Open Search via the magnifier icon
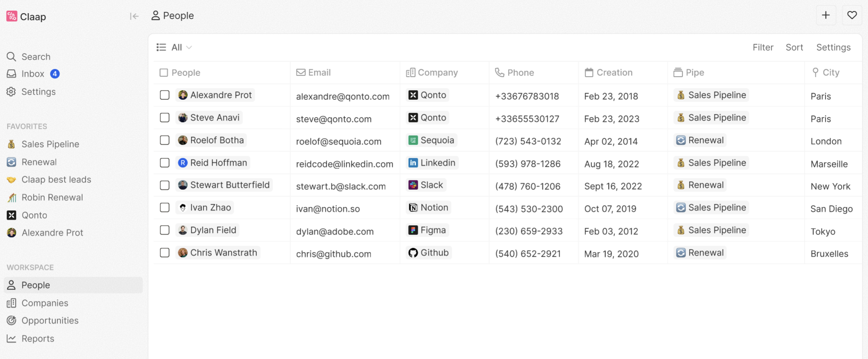The height and width of the screenshot is (359, 868). click(11, 57)
